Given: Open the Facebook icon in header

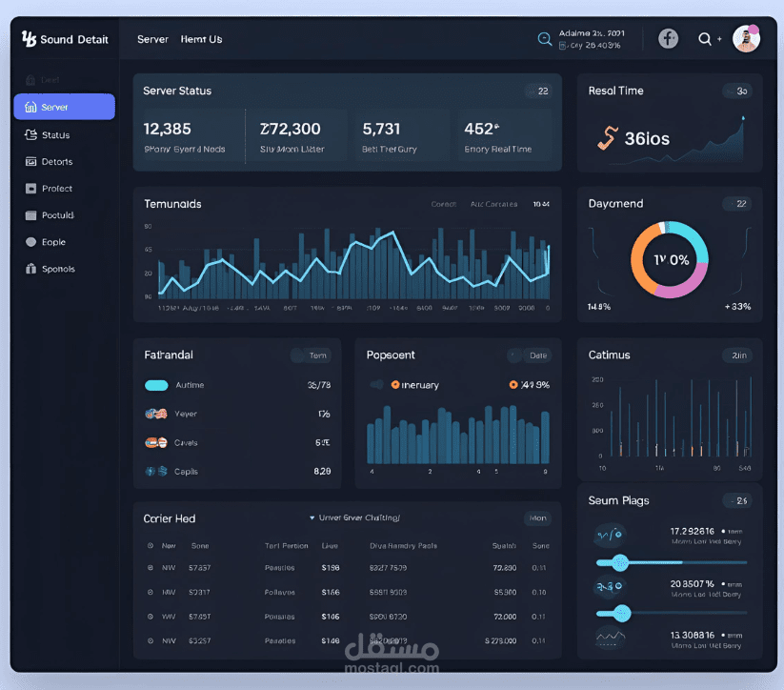Looking at the screenshot, I should click(x=668, y=38).
